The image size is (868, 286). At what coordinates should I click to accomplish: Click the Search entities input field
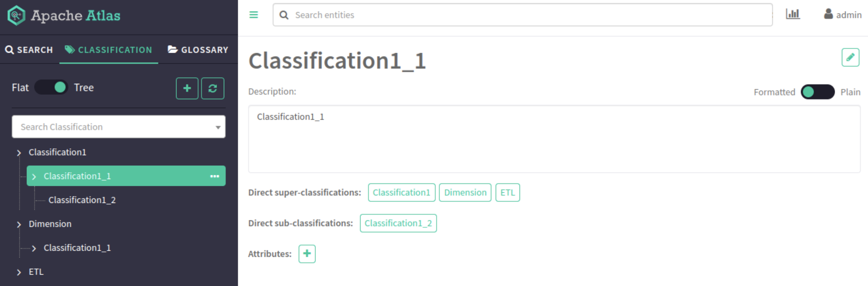[x=523, y=15]
